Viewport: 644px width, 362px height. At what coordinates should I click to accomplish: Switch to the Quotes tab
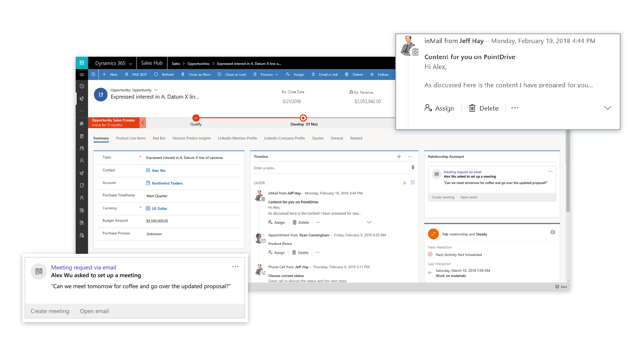(x=318, y=138)
